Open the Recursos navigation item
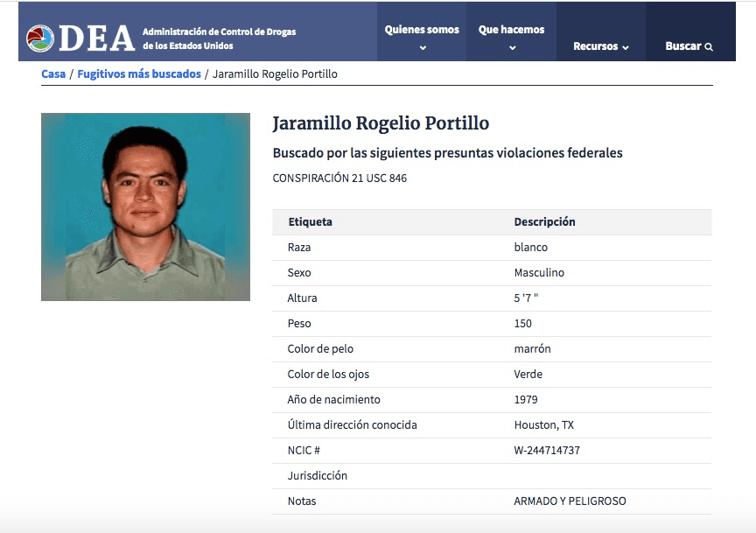 [594, 46]
